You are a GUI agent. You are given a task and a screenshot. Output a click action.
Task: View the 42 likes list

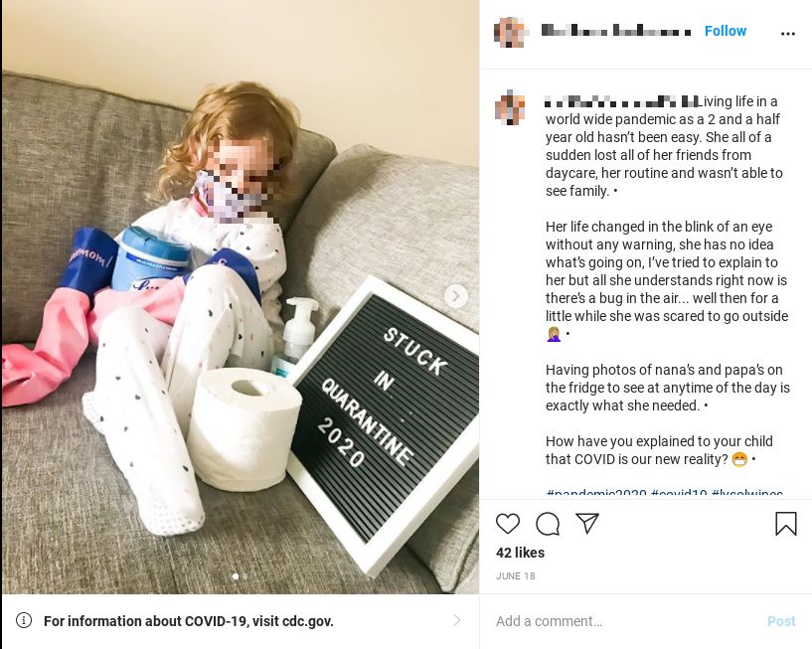tap(520, 553)
